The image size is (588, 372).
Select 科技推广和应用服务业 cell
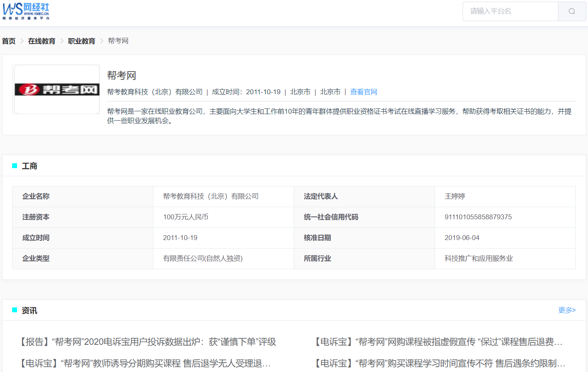[505, 259]
